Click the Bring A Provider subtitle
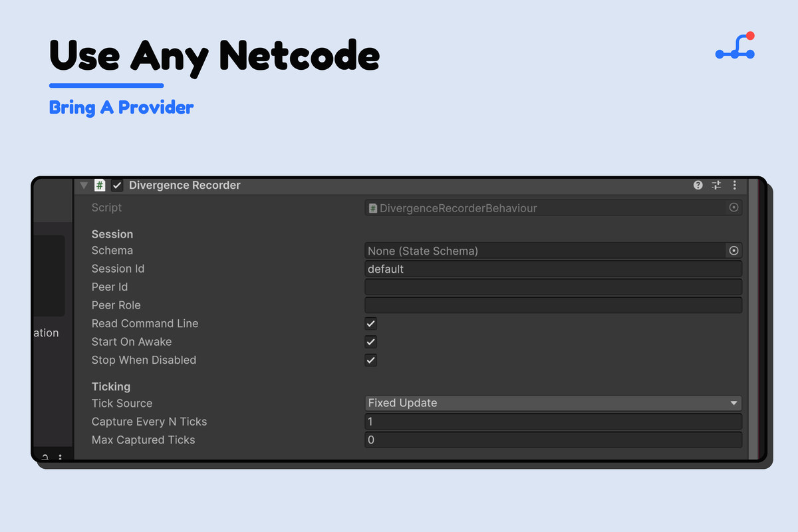 point(122,107)
